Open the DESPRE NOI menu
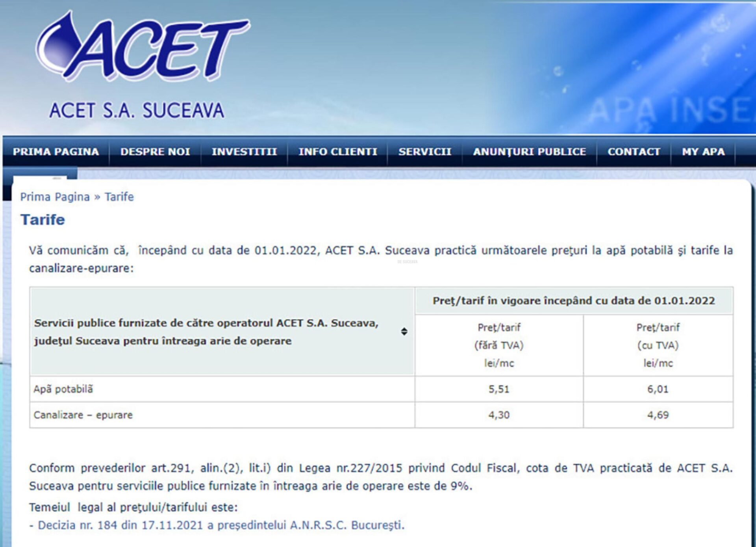Screen dimensions: 756x547 click(155, 152)
